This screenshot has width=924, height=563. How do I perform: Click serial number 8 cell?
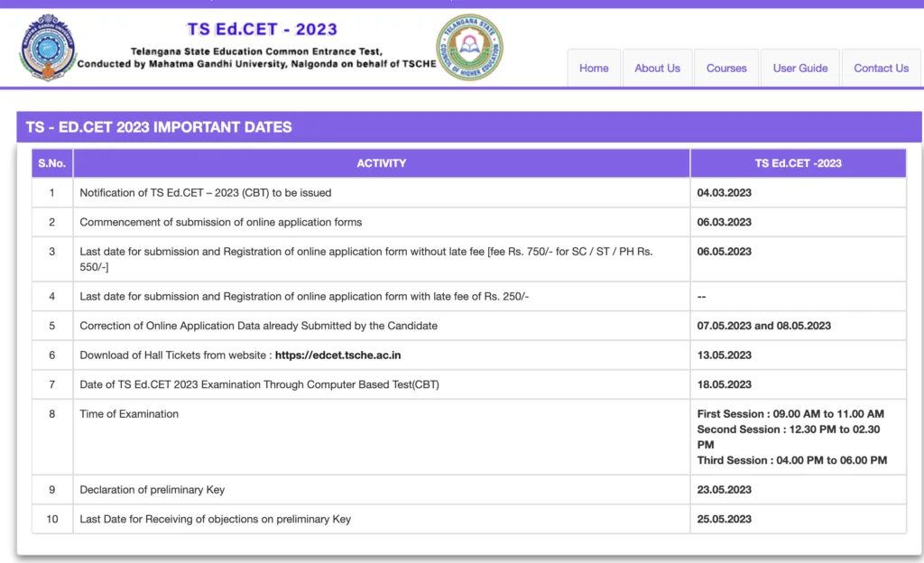click(51, 437)
